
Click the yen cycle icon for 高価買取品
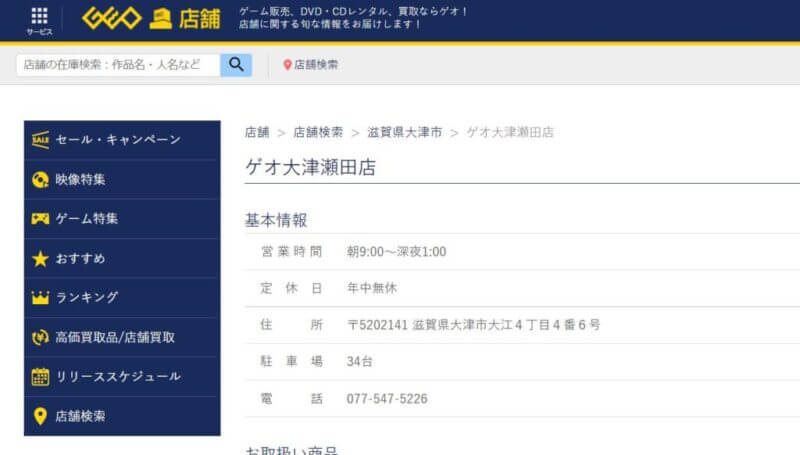40,337
